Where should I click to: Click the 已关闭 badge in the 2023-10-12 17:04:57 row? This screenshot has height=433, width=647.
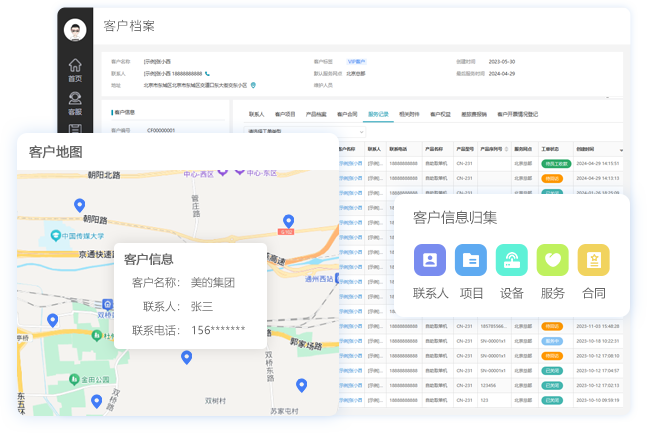point(552,371)
